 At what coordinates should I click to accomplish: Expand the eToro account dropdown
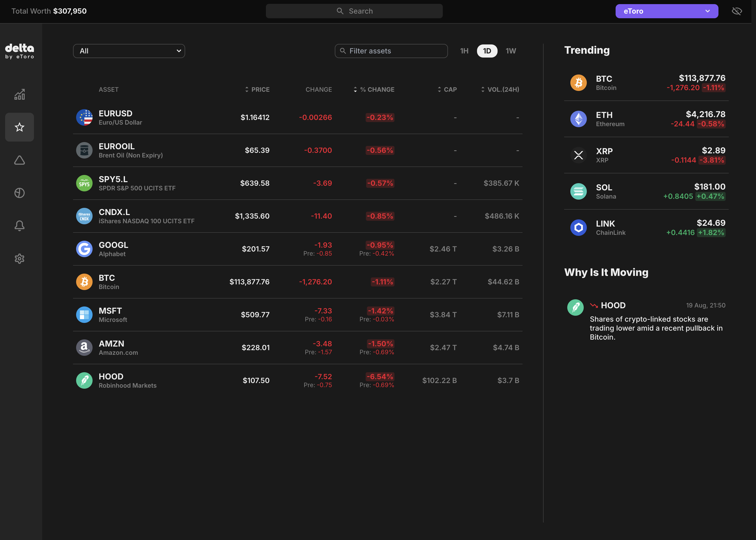coord(667,11)
